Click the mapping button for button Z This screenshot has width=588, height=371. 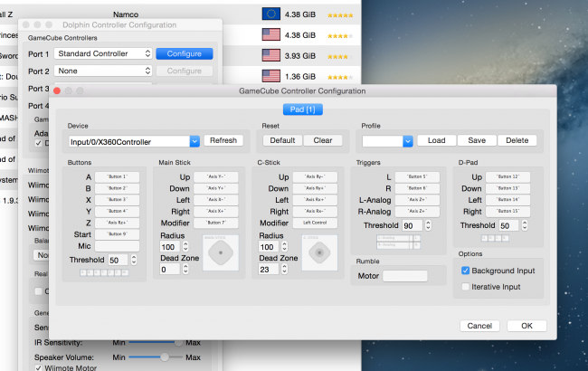[118, 223]
